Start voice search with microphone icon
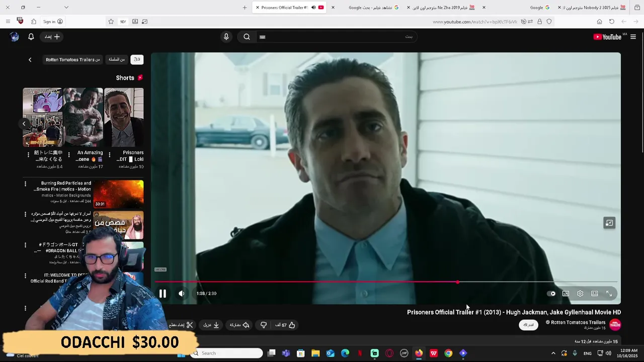 (x=226, y=37)
